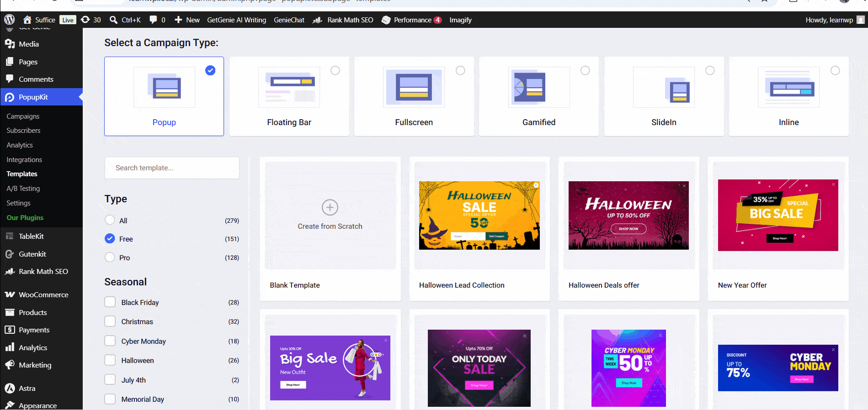This screenshot has width=868, height=410.
Task: Open the Performance admin bar icon
Action: 386,20
